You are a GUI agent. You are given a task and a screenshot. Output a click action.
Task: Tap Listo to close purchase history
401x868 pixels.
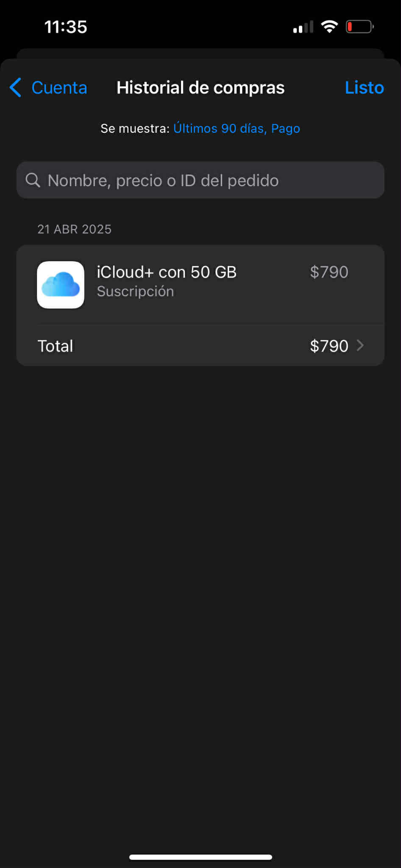(364, 88)
